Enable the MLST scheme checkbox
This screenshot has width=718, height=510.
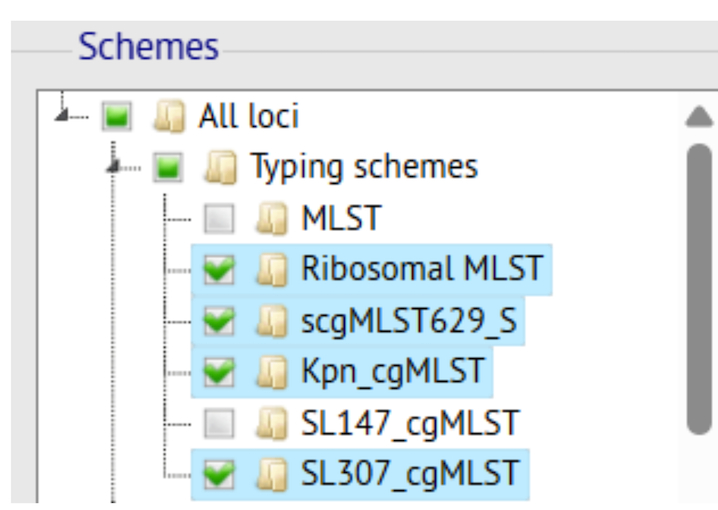[x=219, y=217]
